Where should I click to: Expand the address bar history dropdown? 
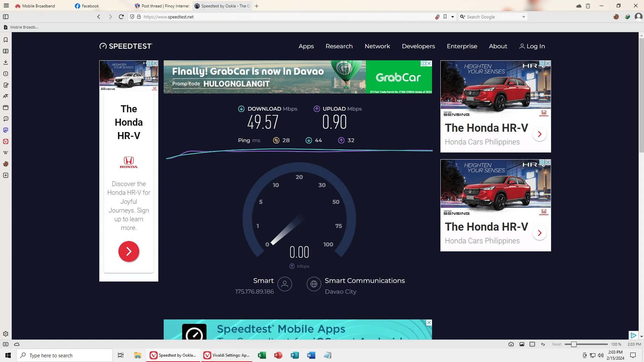point(452,17)
